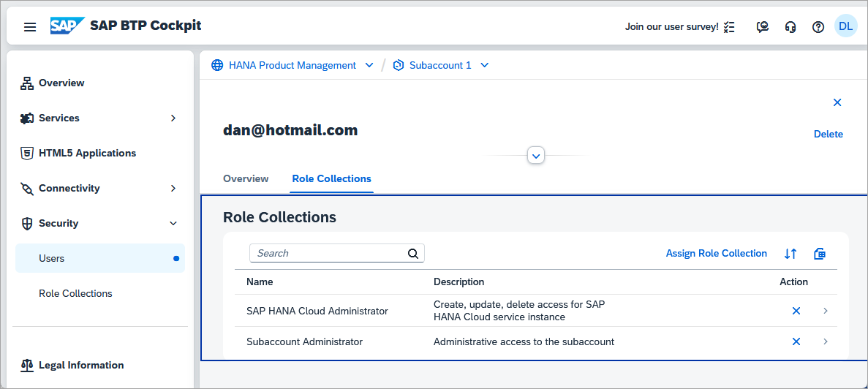Select Role Collections in the sidebar
868x389 pixels.
[75, 293]
